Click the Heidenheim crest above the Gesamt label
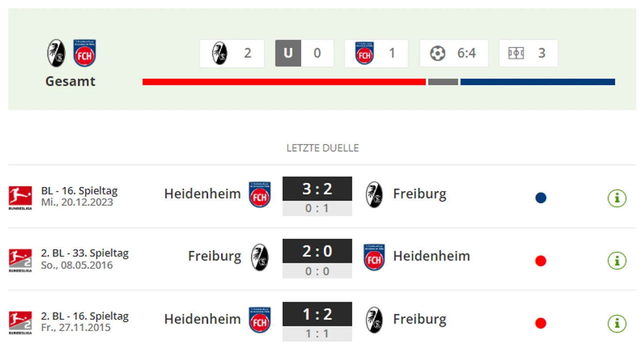The image size is (644, 351). (x=85, y=53)
